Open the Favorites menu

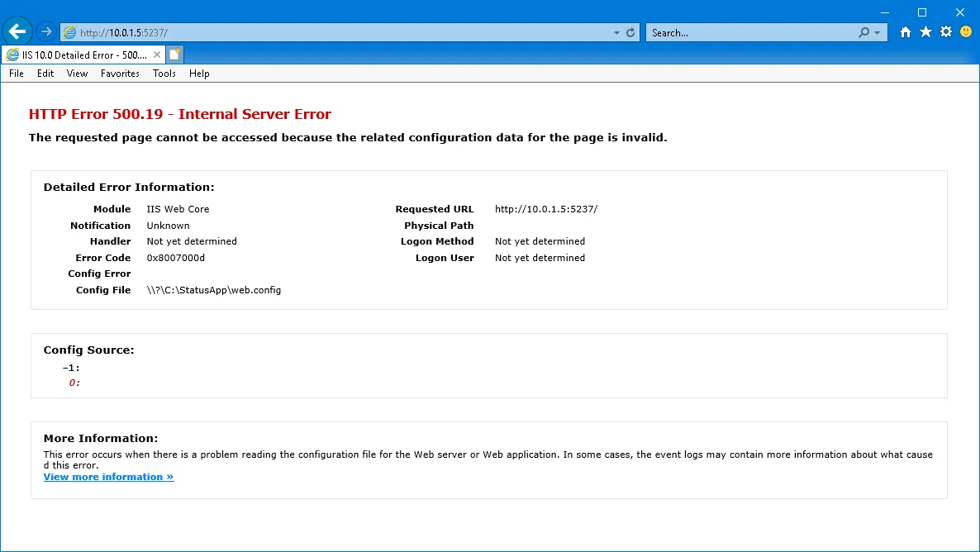pos(120,74)
